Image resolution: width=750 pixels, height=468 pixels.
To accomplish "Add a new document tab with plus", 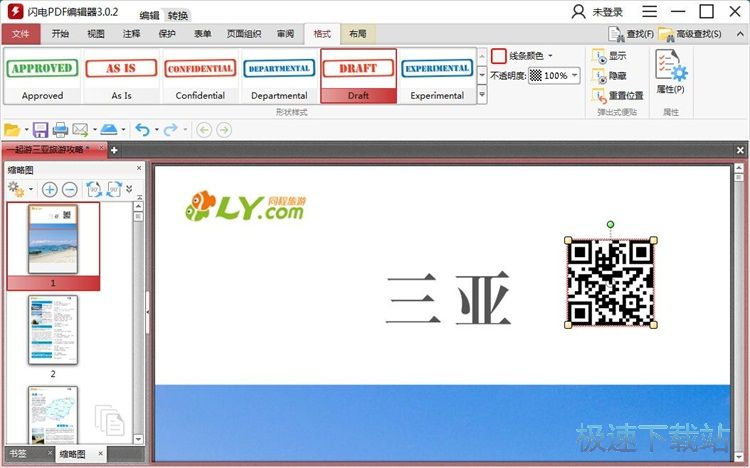I will coord(114,150).
